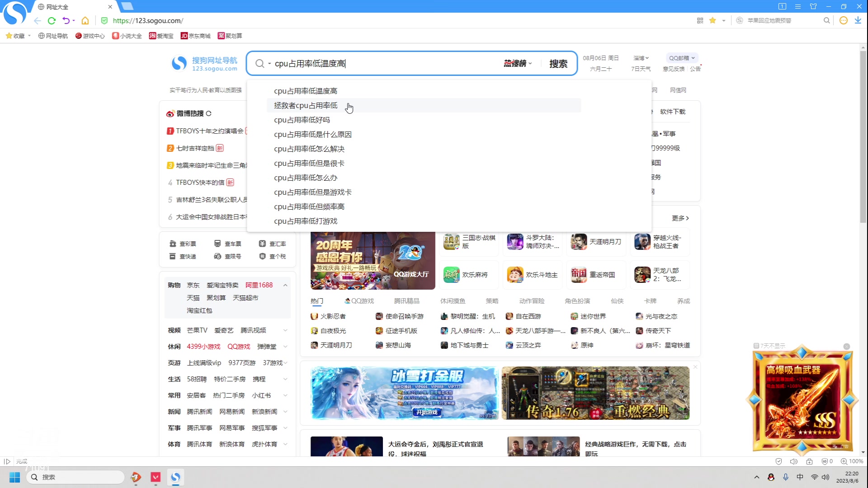Screen dimensions: 868x488
Task: Expand the 新闻 category row
Action: tap(285, 412)
